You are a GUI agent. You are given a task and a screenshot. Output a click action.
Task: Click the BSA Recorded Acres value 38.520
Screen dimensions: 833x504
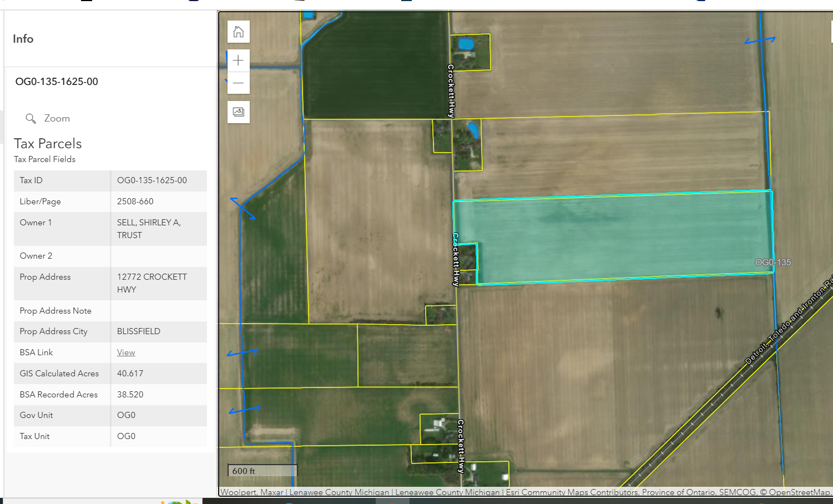130,395
